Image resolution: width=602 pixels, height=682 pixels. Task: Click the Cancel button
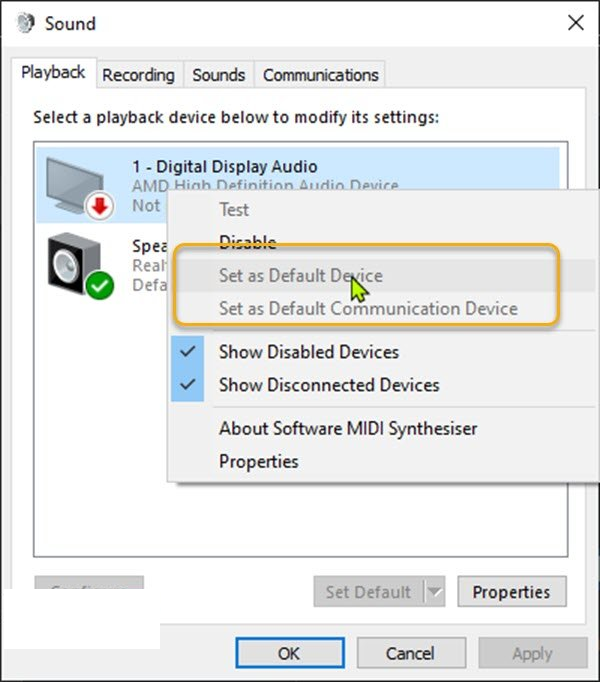tap(411, 653)
